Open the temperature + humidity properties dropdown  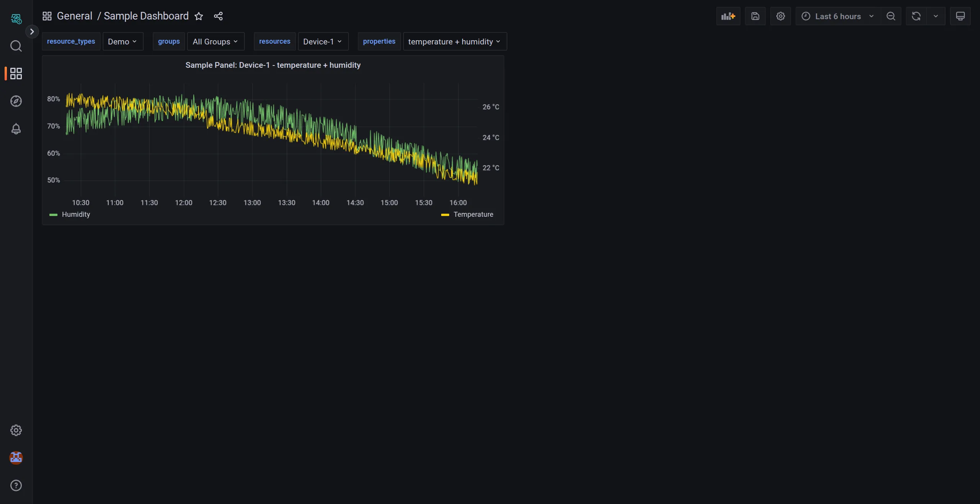455,41
